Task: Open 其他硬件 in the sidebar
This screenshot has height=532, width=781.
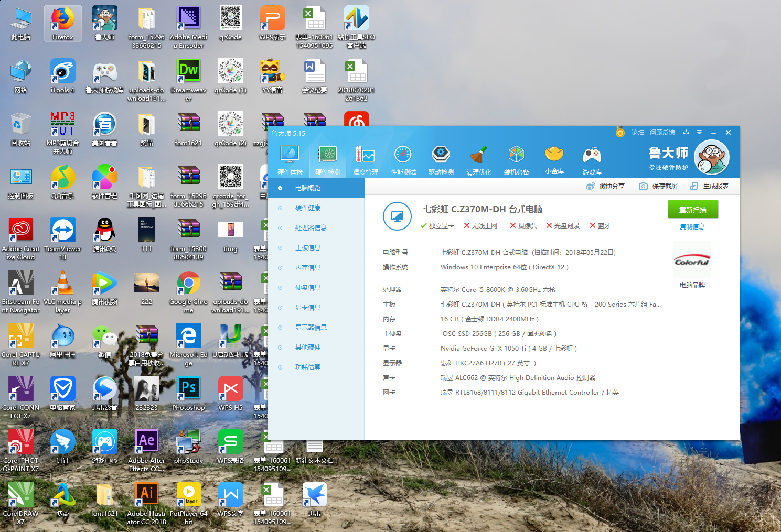Action: (316, 348)
